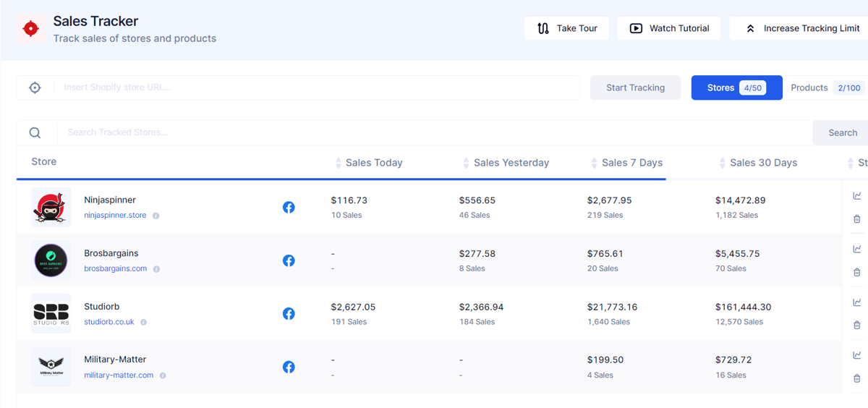
Task: Sort the table by Sales Yesterday
Action: tap(505, 163)
